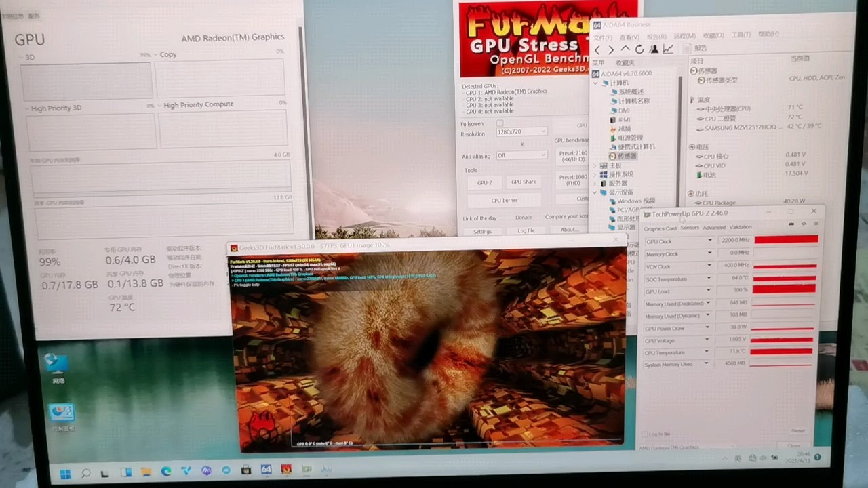This screenshot has width=868, height=488.
Task: Open AIDA64 File menu
Action: (602, 38)
